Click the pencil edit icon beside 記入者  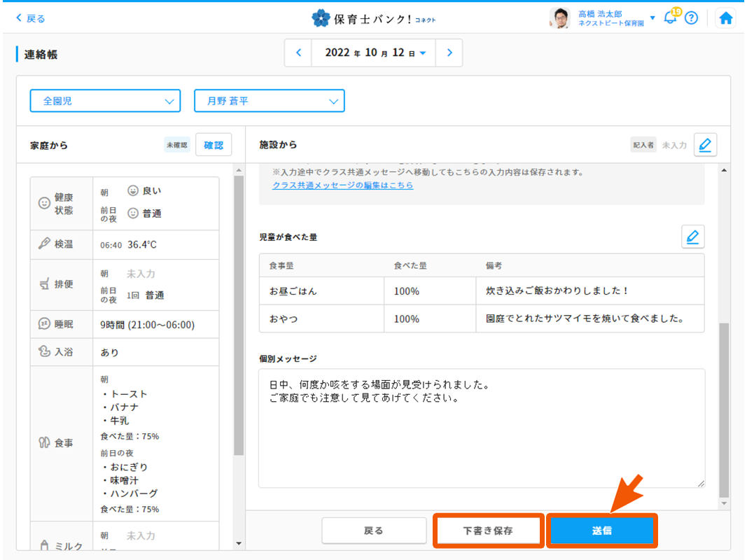click(x=705, y=145)
